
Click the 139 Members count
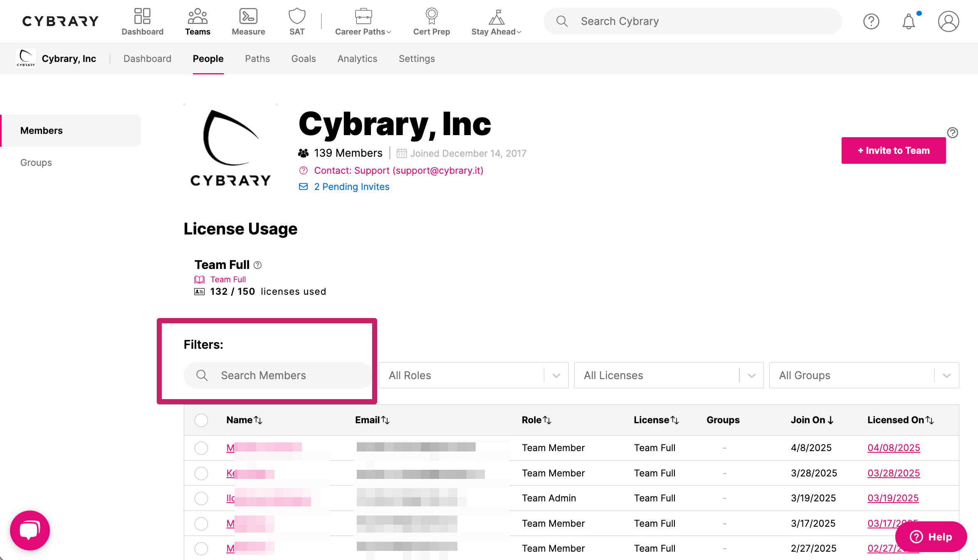pos(348,153)
